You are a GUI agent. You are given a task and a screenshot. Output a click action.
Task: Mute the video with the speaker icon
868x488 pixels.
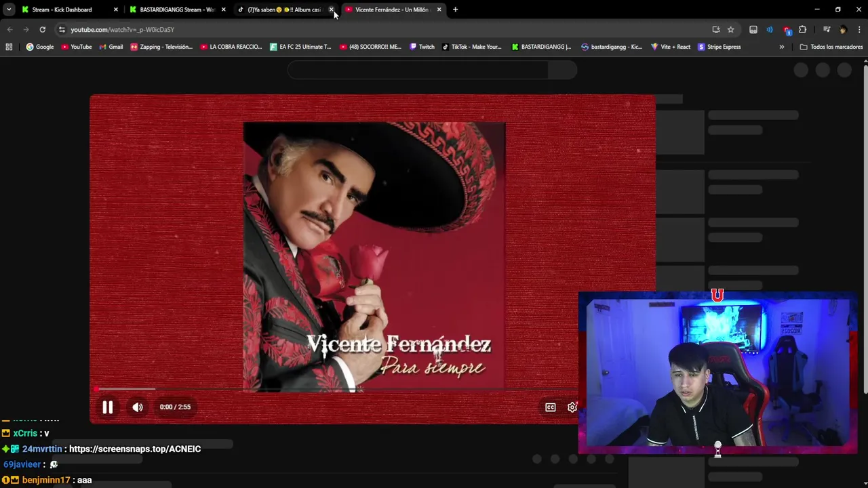[x=138, y=407]
